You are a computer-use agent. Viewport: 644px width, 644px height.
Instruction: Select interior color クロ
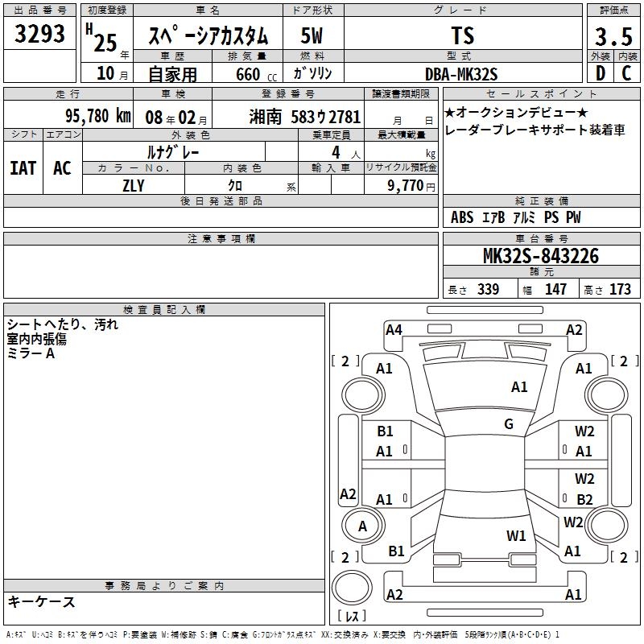click(x=235, y=186)
